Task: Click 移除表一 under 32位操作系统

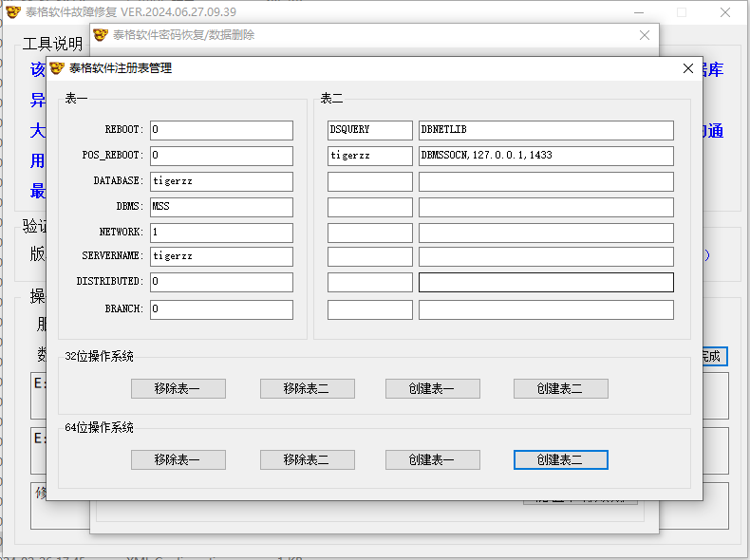Action: pyautogui.click(x=178, y=388)
